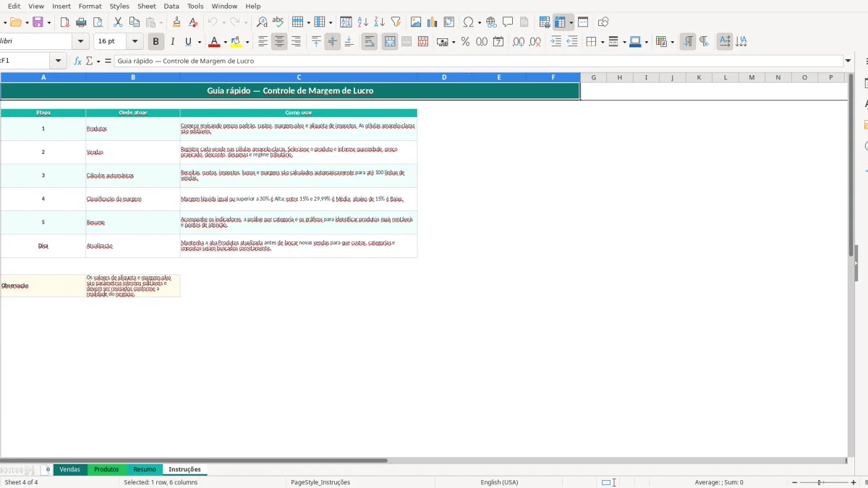Open Print Preview

tap(98, 22)
